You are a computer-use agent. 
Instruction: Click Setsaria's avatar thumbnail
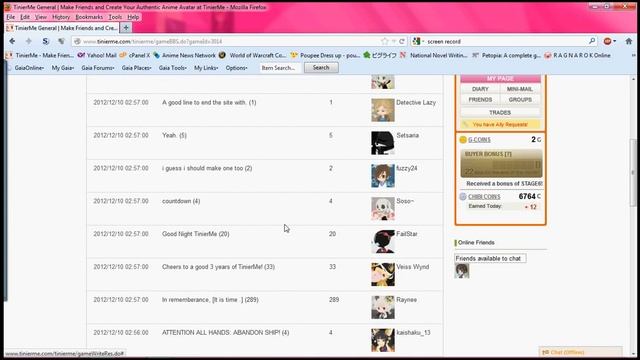(383, 143)
